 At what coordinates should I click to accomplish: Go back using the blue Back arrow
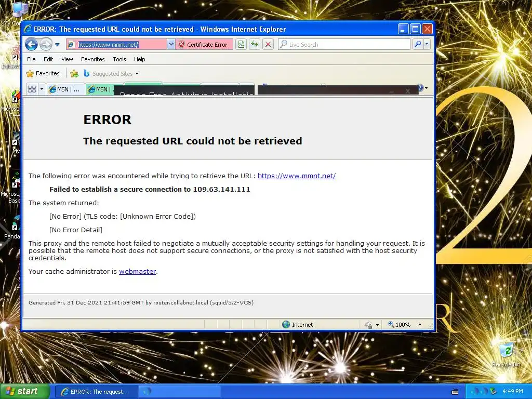pyautogui.click(x=31, y=45)
